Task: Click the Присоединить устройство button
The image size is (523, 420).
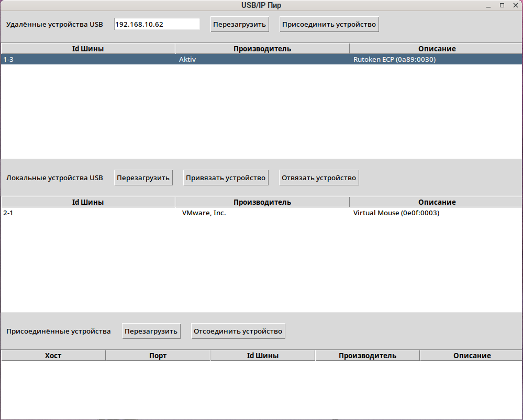Action: (329, 24)
